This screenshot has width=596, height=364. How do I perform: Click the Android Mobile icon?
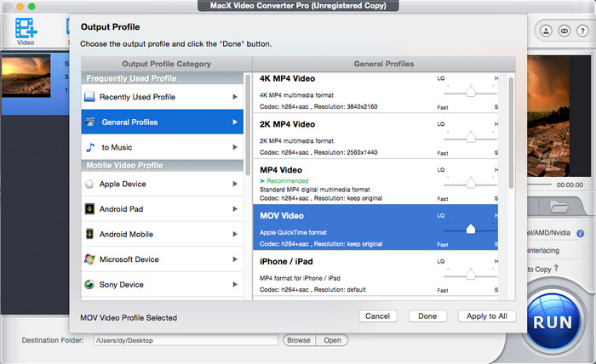(x=89, y=234)
